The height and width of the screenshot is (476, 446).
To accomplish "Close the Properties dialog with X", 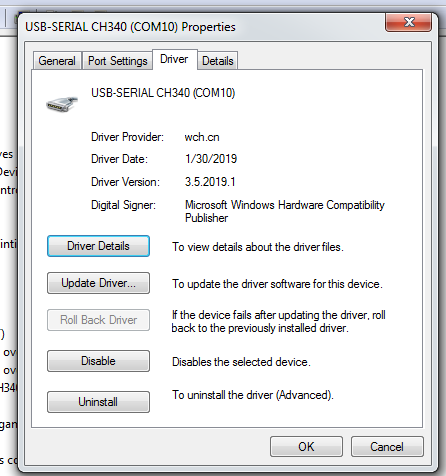I will pyautogui.click(x=408, y=22).
